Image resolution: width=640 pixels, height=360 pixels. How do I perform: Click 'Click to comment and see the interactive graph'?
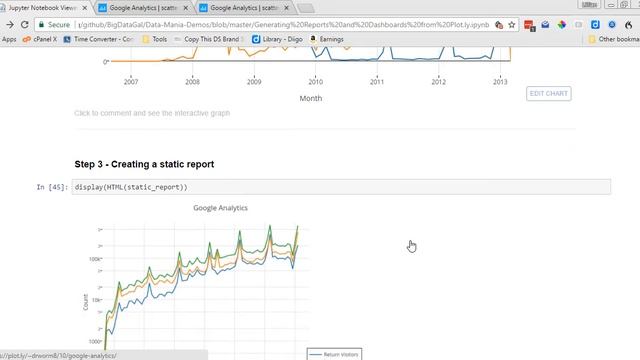152,113
